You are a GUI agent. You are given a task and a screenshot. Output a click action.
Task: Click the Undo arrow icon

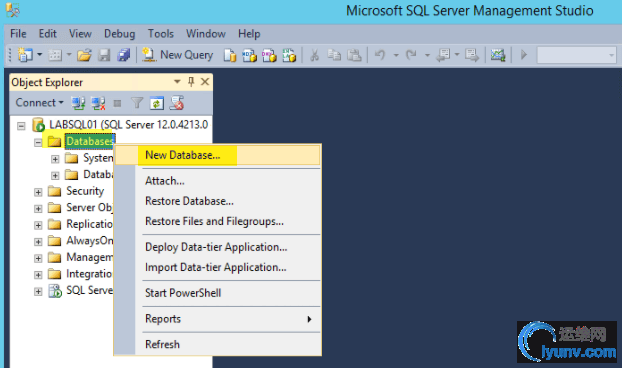coord(380,55)
